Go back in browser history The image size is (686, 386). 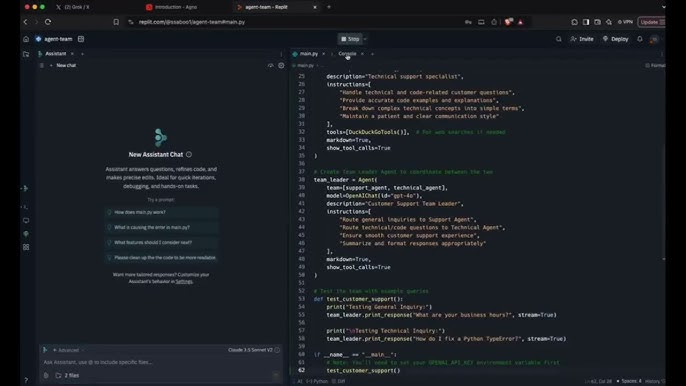(25, 22)
